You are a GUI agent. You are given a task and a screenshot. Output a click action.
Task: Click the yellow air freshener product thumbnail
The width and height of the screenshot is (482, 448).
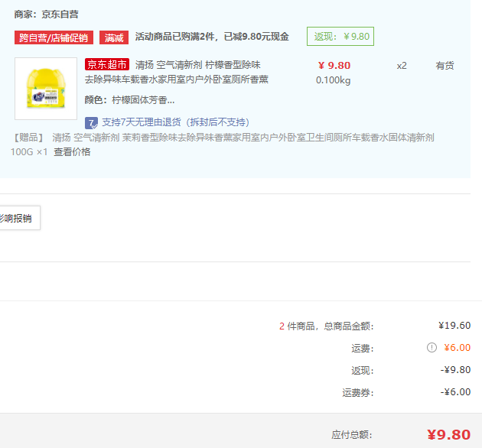tap(46, 89)
